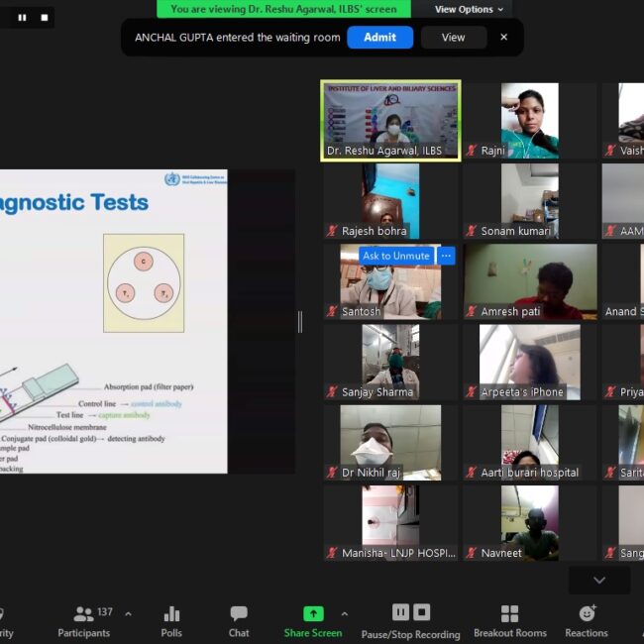Click the divider handle beside shared screen
The height and width of the screenshot is (644, 644).
[x=300, y=322]
